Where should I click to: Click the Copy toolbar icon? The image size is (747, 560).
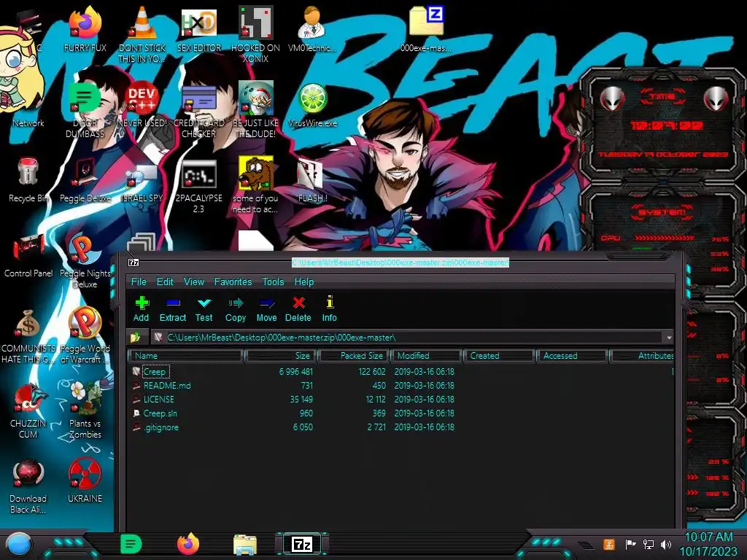(x=236, y=309)
